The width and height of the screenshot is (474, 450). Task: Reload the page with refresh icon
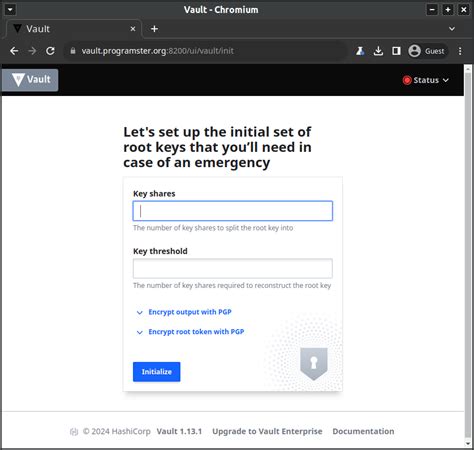click(x=50, y=51)
